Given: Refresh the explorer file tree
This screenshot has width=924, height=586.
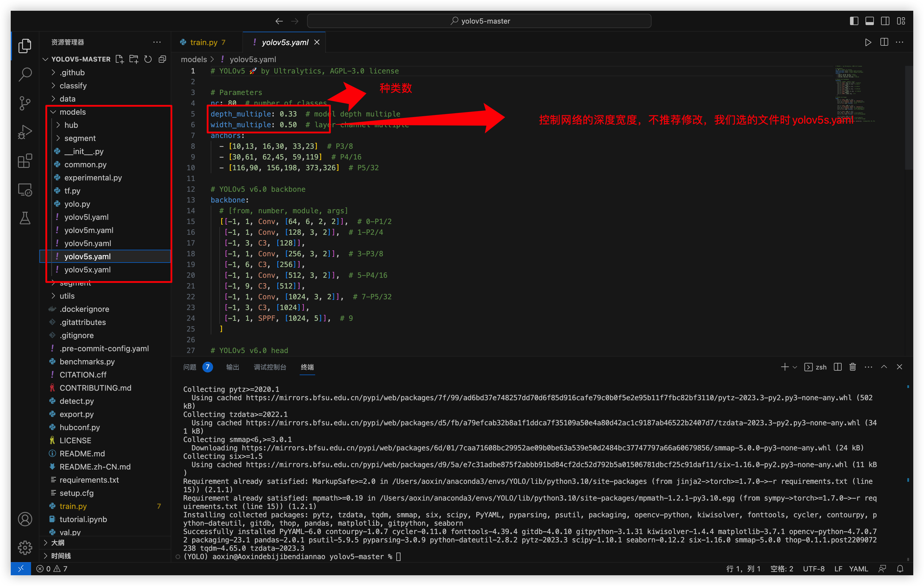Looking at the screenshot, I should tap(148, 59).
